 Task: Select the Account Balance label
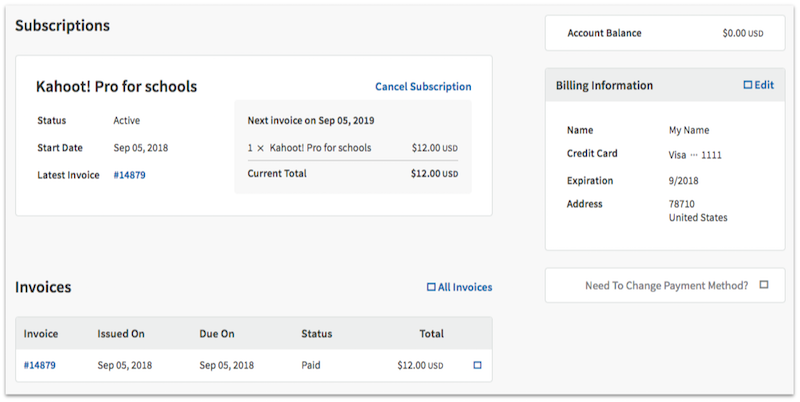[604, 33]
